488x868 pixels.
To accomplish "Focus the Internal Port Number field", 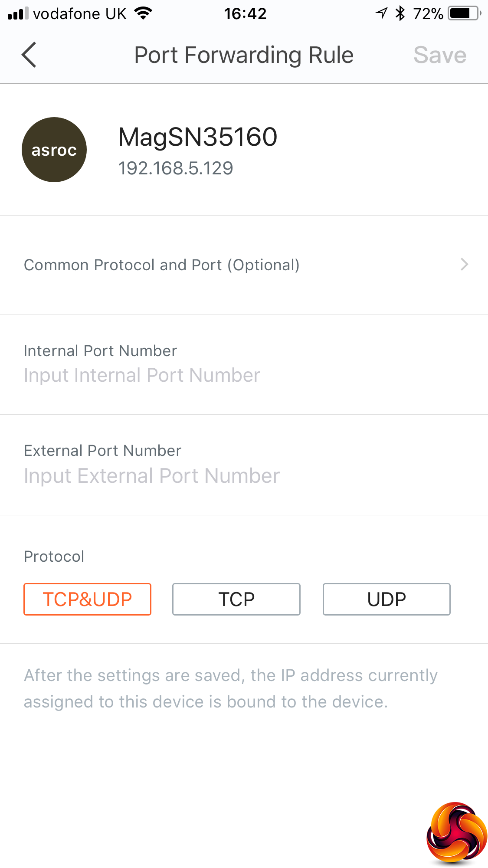I will pos(142,375).
